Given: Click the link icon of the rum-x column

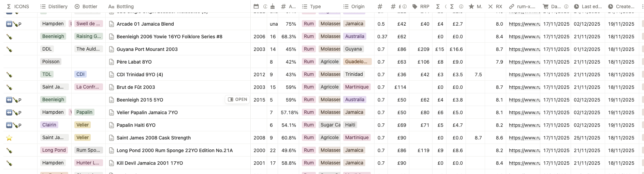Looking at the screenshot, I should [512, 6].
